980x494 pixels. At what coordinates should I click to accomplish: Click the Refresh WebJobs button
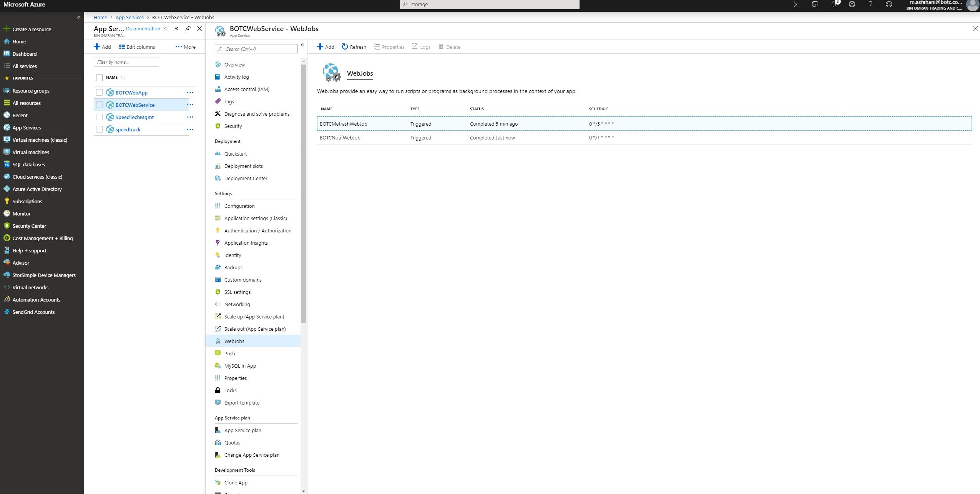[354, 47]
